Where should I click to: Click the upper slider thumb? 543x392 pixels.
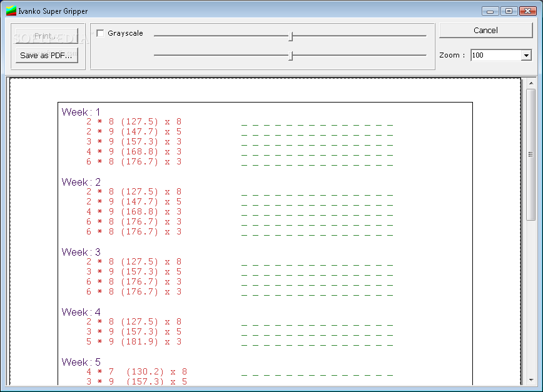click(291, 36)
